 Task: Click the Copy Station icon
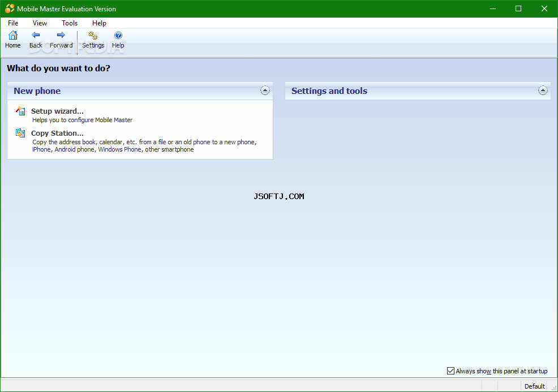pyautogui.click(x=20, y=133)
